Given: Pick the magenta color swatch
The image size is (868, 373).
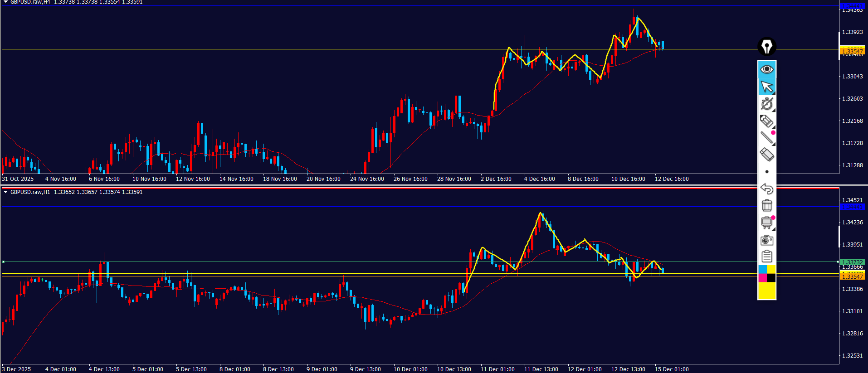Looking at the screenshot, I should pyautogui.click(x=762, y=278).
